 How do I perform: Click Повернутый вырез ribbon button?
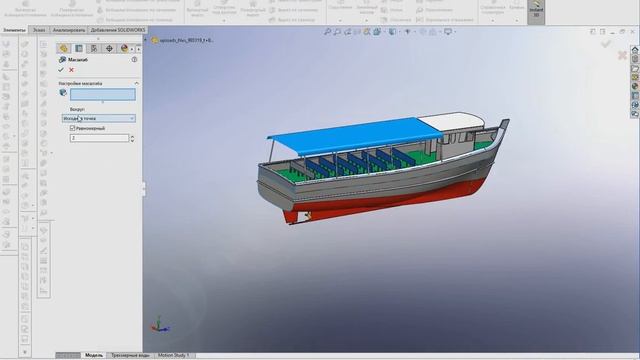pos(253,9)
